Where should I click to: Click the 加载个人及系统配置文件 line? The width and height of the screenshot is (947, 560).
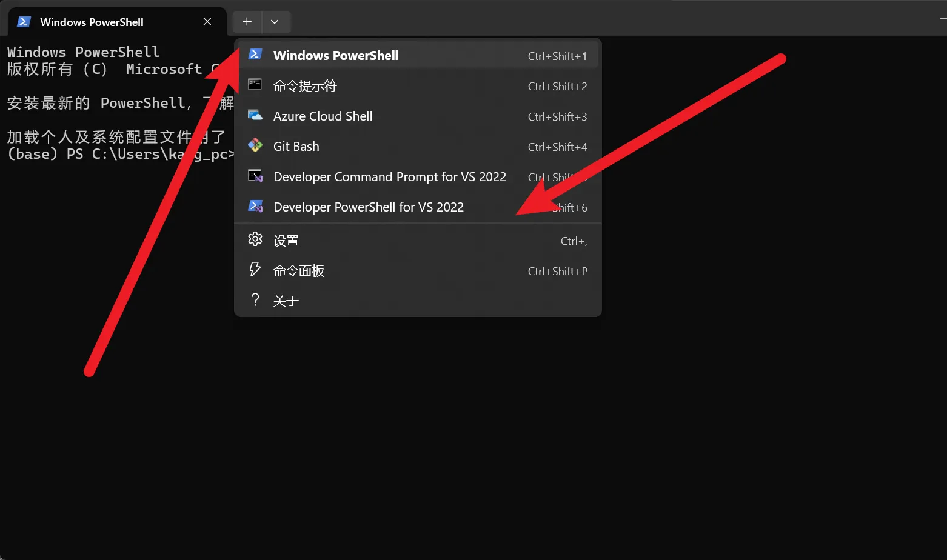tap(116, 137)
